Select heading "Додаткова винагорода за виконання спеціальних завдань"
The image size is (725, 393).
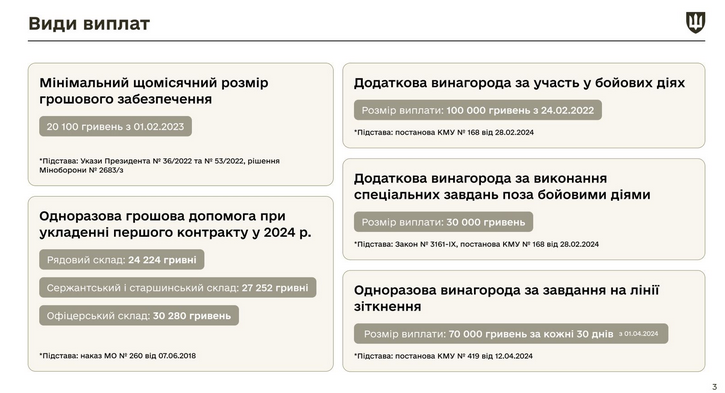[x=502, y=186]
